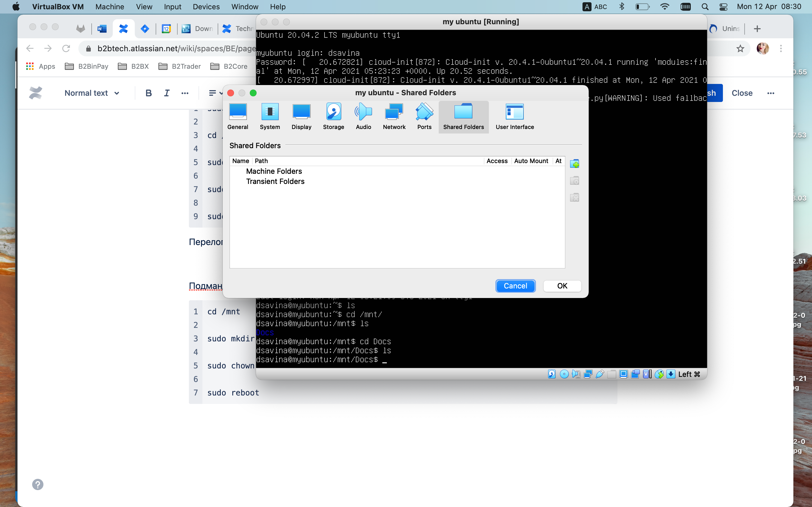Screen dimensions: 812x507
Task: Open more formatting options ellipsis
Action: (185, 93)
